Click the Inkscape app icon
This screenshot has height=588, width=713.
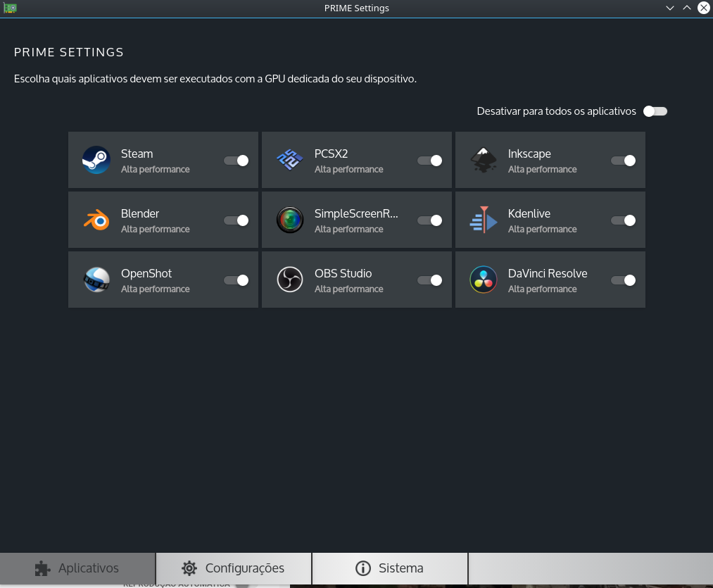click(x=484, y=160)
